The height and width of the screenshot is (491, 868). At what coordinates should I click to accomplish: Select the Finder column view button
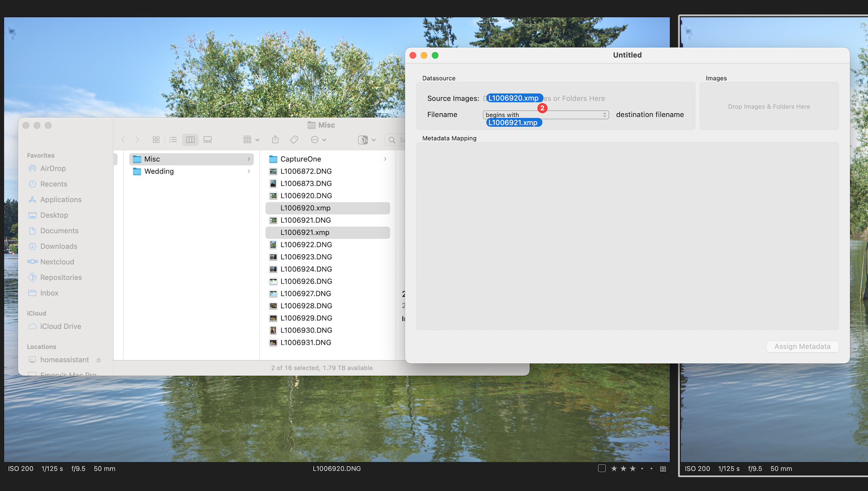[x=190, y=140]
